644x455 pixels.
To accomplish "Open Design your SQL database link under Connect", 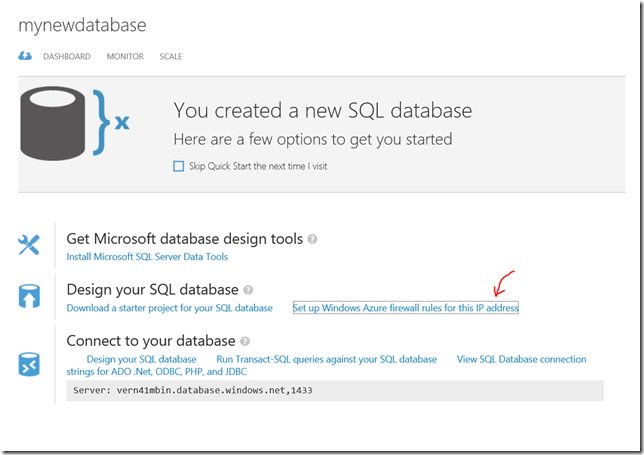I will tap(141, 359).
